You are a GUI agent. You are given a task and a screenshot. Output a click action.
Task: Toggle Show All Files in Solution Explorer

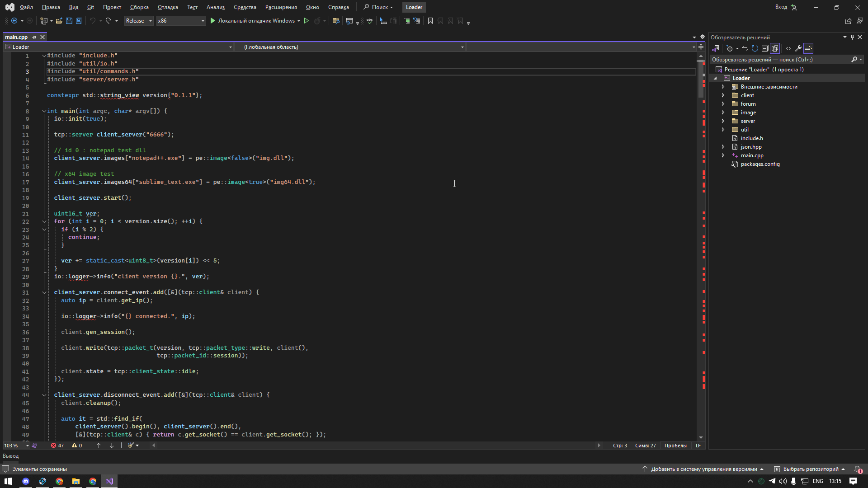[775, 48]
